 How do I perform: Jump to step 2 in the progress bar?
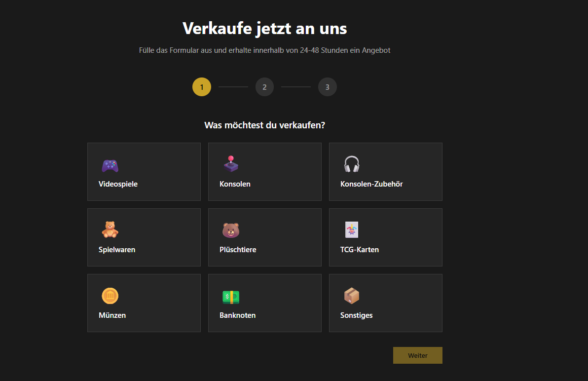point(264,86)
